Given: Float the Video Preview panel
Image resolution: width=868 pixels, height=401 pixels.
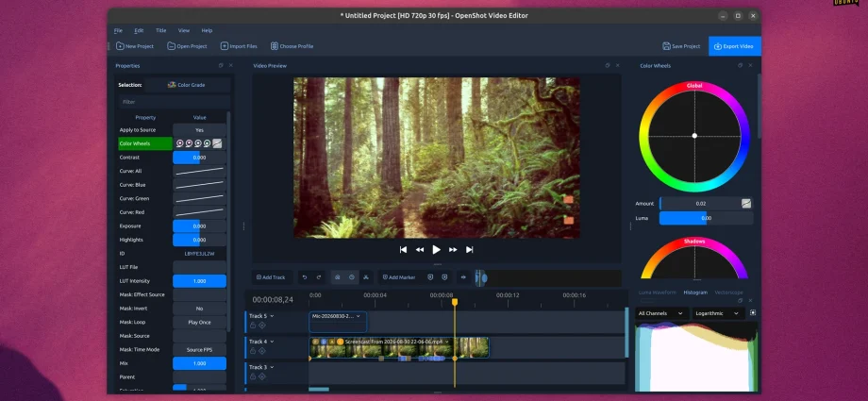Looking at the screenshot, I should pyautogui.click(x=608, y=65).
